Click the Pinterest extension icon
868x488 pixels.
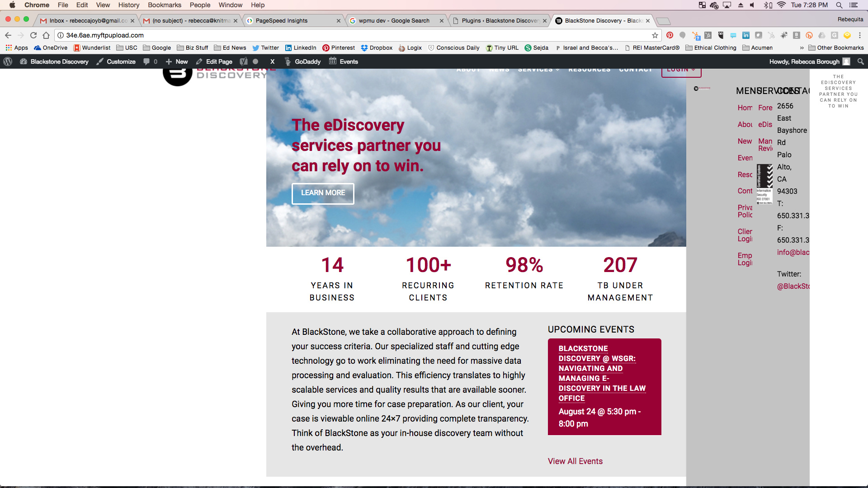[x=670, y=35]
